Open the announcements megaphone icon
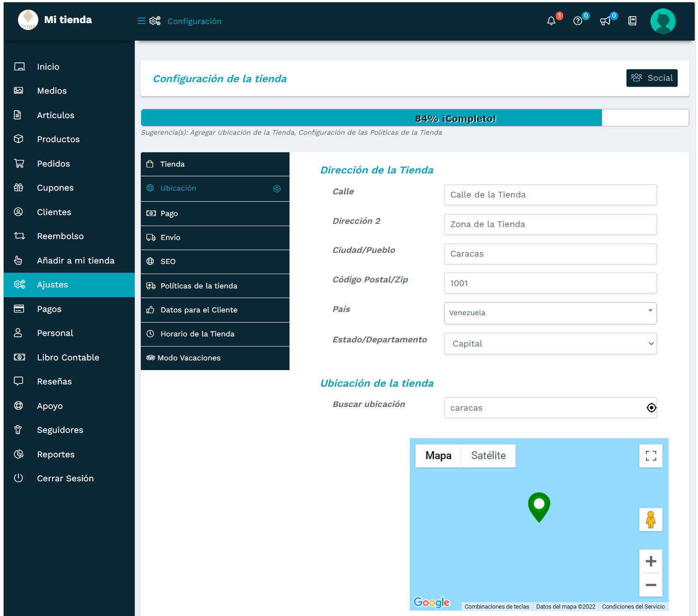Image resolution: width=698 pixels, height=616 pixels. 605,21
